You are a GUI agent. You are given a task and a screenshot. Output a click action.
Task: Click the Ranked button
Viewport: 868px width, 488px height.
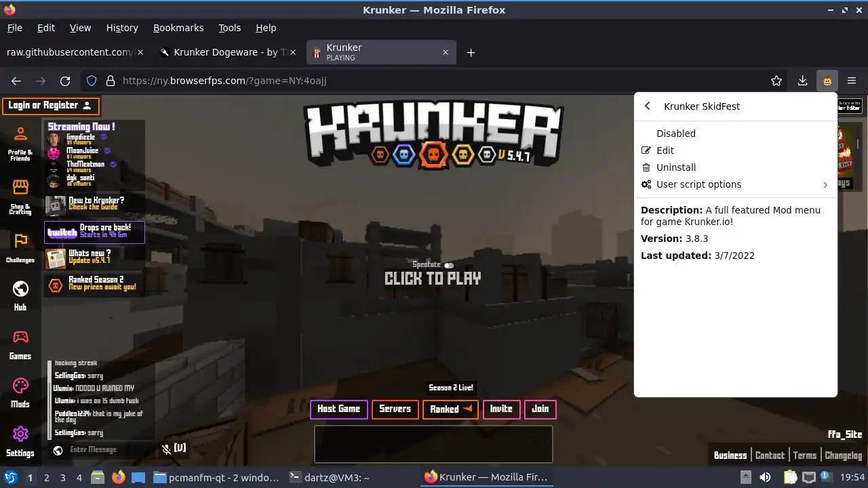coord(450,409)
